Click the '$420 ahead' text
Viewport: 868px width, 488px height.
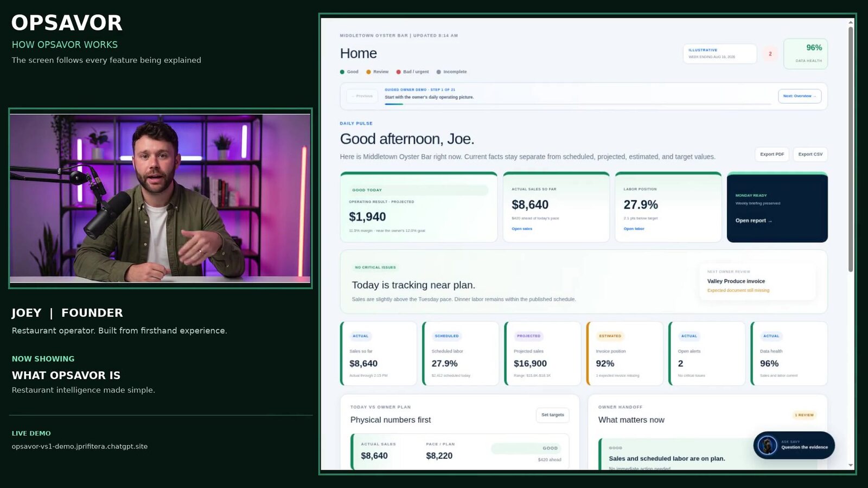(x=550, y=460)
